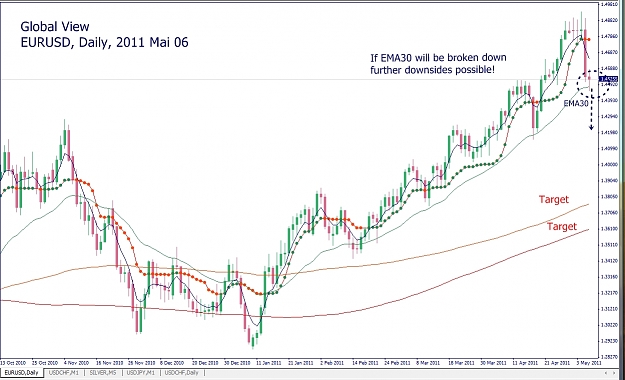Click the "21 Apr 2011" date label
Image resolution: width=625 pixels, height=380 pixels.
click(556, 363)
